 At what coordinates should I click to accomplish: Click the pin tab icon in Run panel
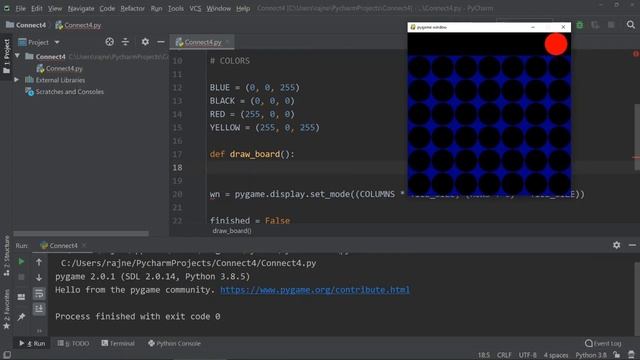coord(21,316)
